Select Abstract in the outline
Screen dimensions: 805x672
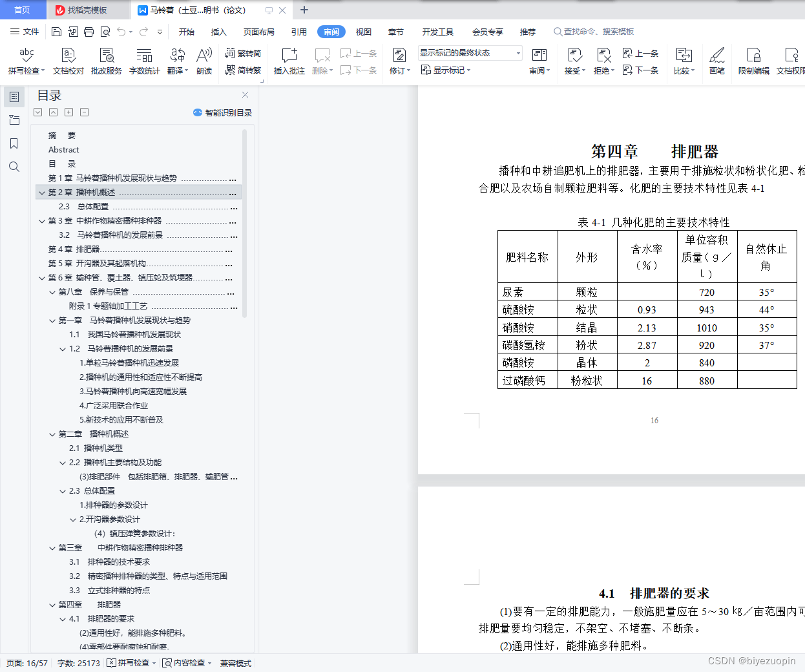coord(63,150)
